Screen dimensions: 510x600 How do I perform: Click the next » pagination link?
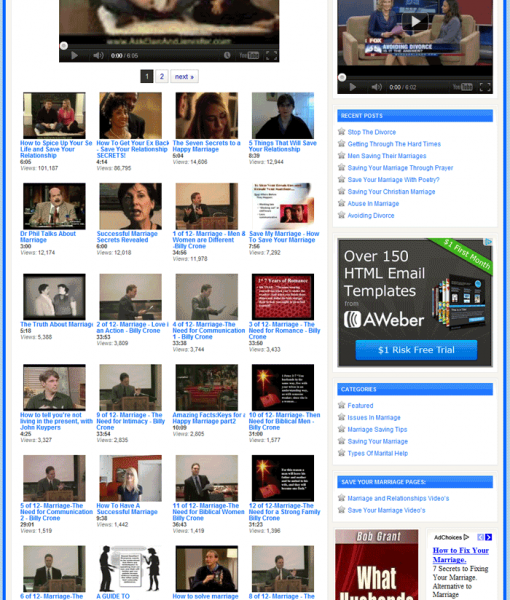tap(184, 77)
